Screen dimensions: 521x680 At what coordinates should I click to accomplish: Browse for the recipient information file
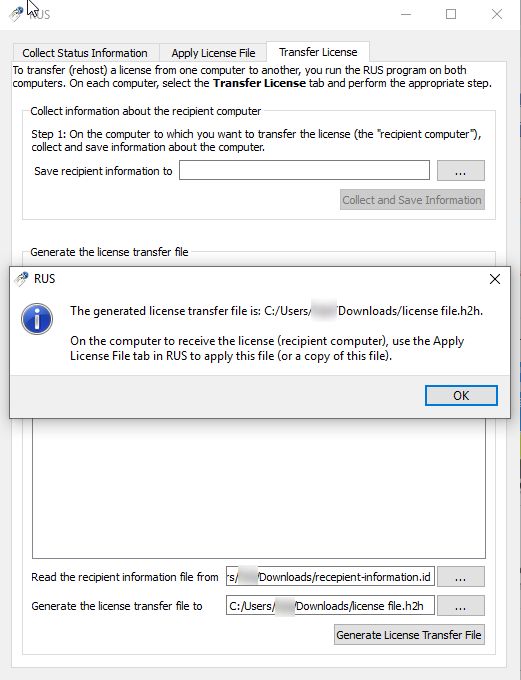click(461, 577)
